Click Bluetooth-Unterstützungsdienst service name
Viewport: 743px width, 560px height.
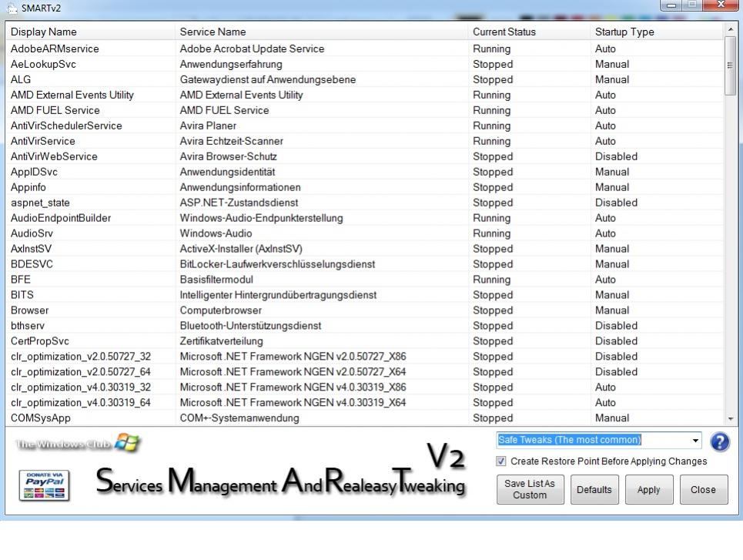tap(250, 326)
